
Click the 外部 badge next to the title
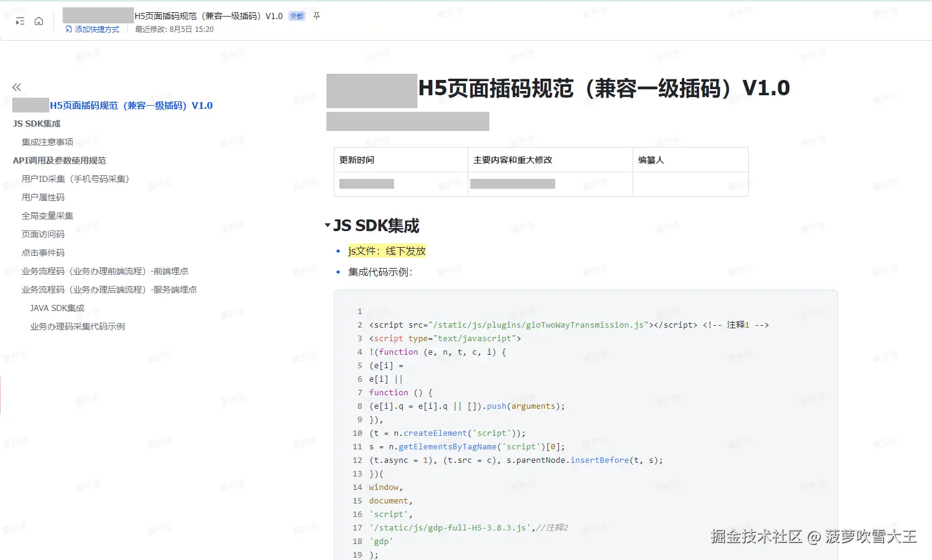[x=296, y=16]
